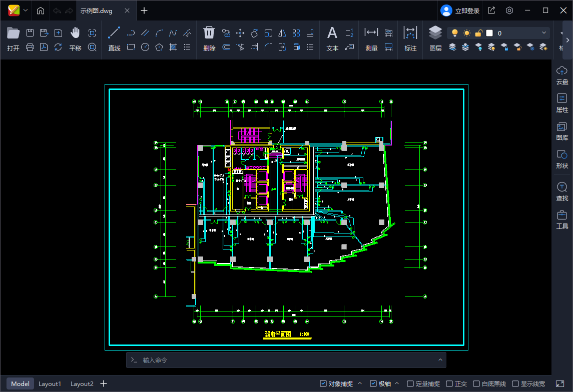Image resolution: width=573 pixels, height=392 pixels.
Task: Switch to the Layout1 tab
Action: 50,383
